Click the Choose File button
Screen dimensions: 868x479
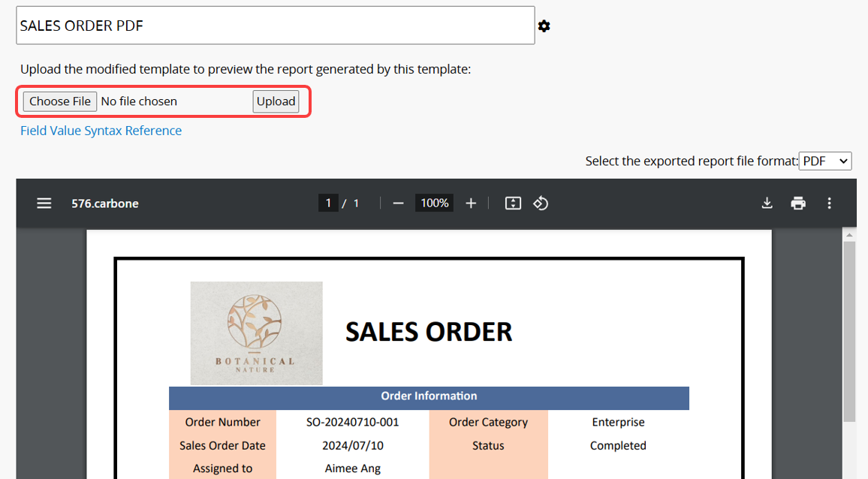[x=60, y=101]
